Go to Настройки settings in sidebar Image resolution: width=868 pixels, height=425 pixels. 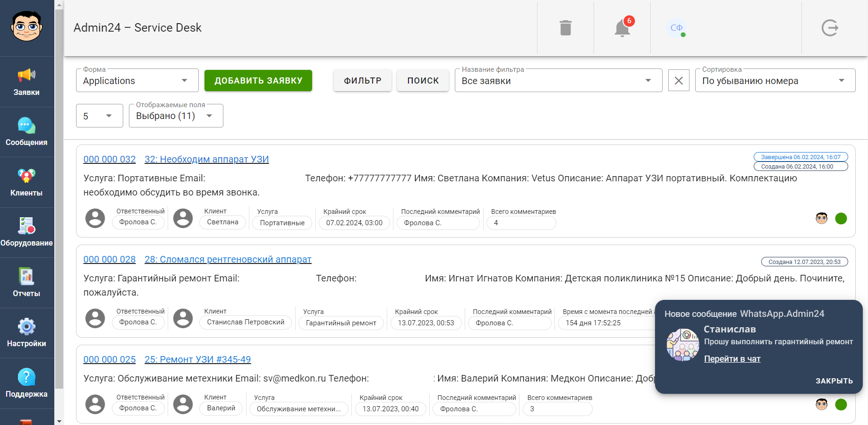tap(26, 333)
